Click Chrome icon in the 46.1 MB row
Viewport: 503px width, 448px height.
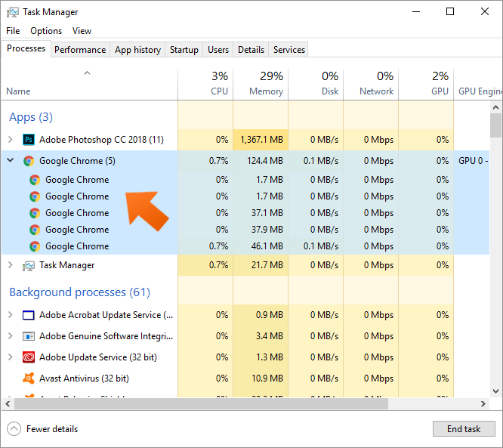coord(35,246)
